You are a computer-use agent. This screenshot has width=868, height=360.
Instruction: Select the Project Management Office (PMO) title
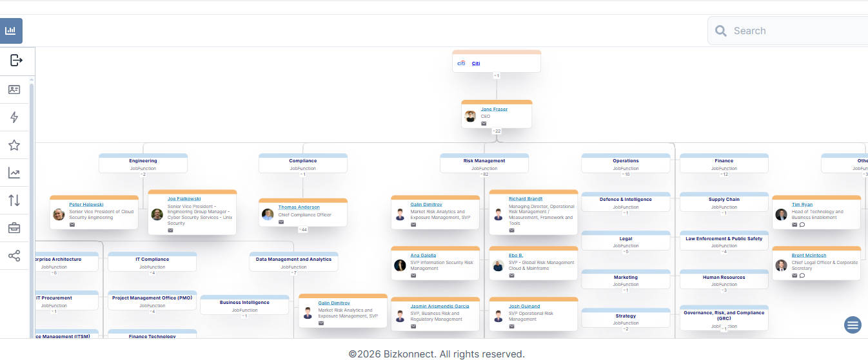pyautogui.click(x=152, y=298)
